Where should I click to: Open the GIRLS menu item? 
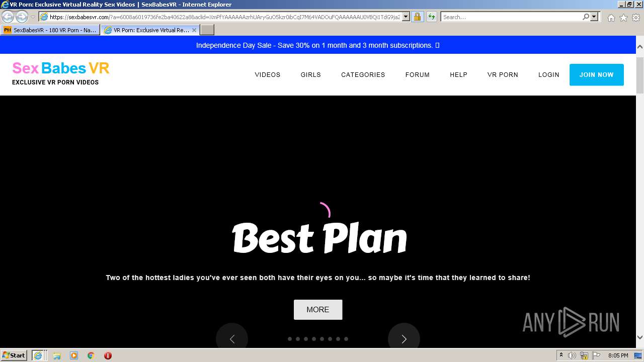[x=310, y=74]
